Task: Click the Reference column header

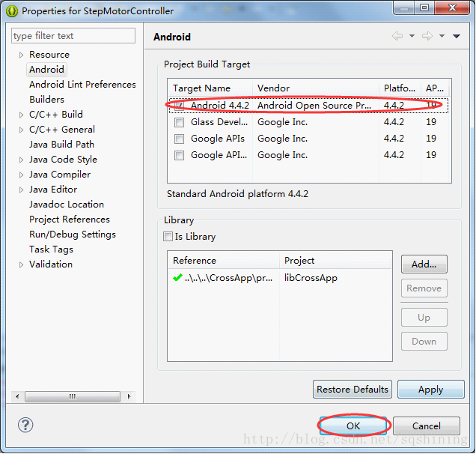Action: 224,261
